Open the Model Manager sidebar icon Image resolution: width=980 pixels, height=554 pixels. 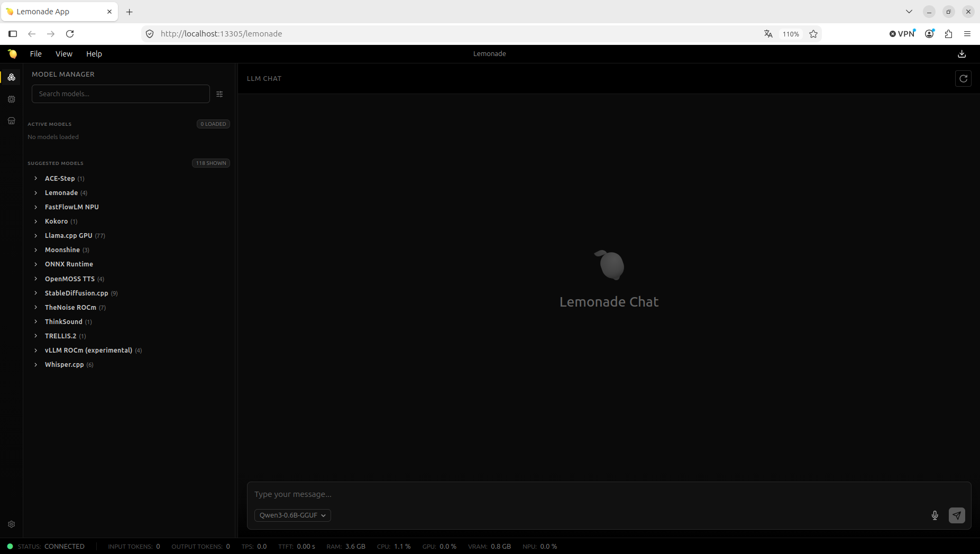(11, 77)
